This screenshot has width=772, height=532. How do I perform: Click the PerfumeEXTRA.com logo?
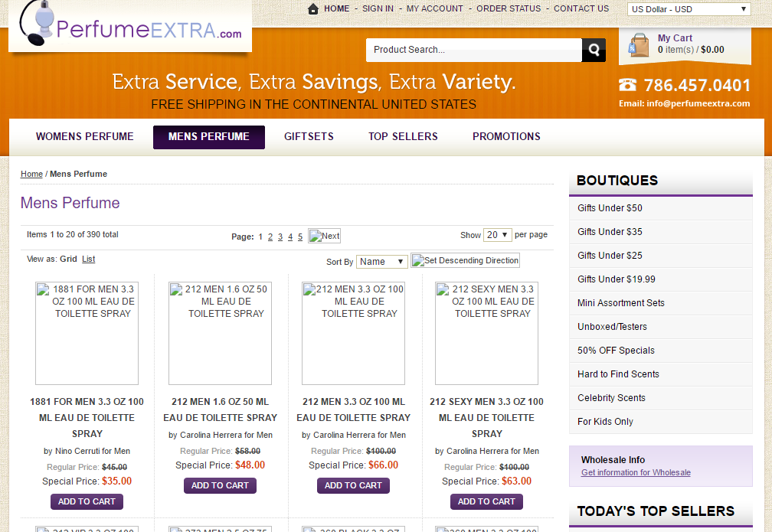[130, 26]
